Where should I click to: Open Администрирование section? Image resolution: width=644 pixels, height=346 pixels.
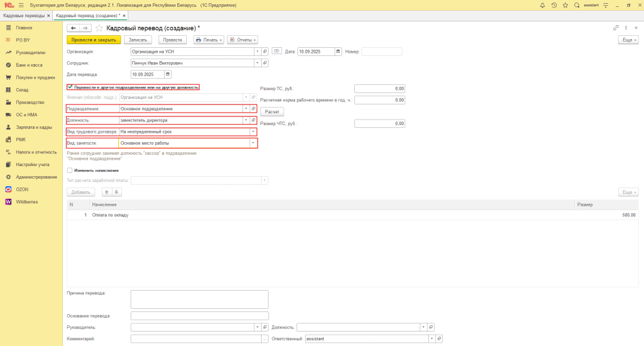[x=36, y=177]
